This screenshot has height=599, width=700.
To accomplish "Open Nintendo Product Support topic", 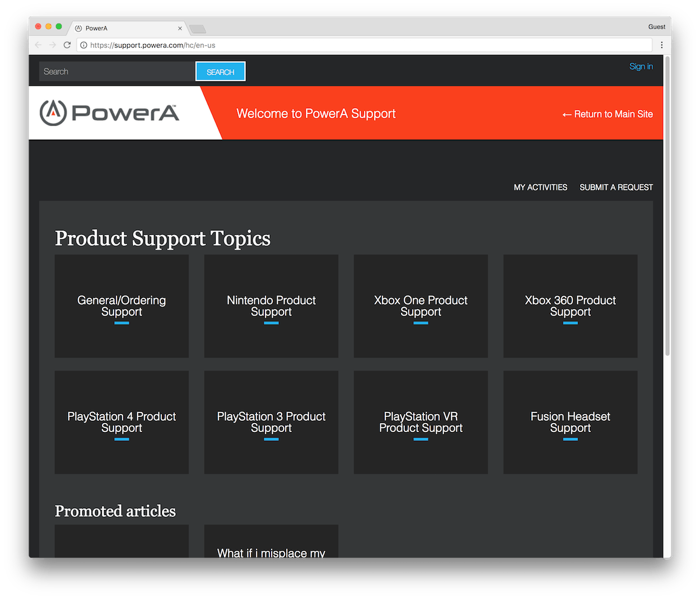I will 271,306.
